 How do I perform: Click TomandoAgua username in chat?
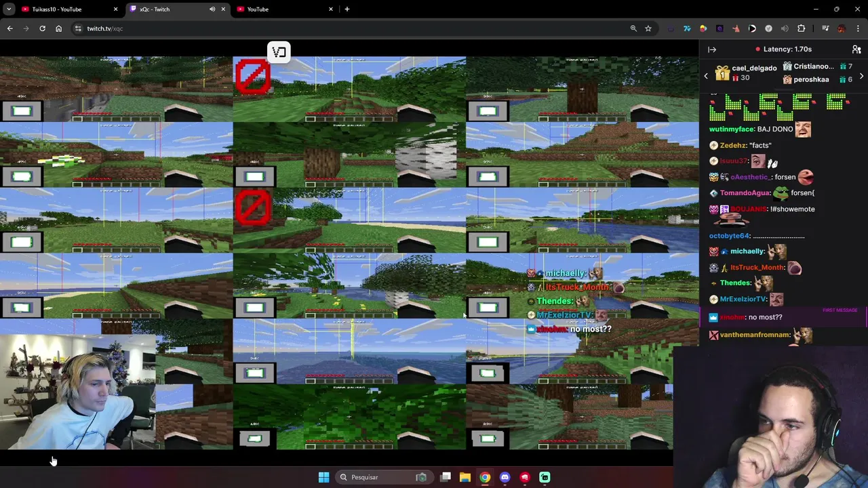click(x=745, y=193)
